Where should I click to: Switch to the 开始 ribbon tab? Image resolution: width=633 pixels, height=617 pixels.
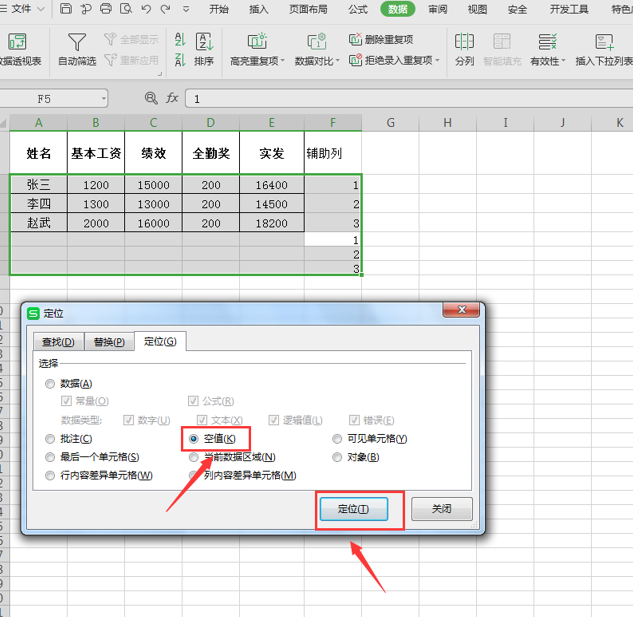[x=219, y=9]
